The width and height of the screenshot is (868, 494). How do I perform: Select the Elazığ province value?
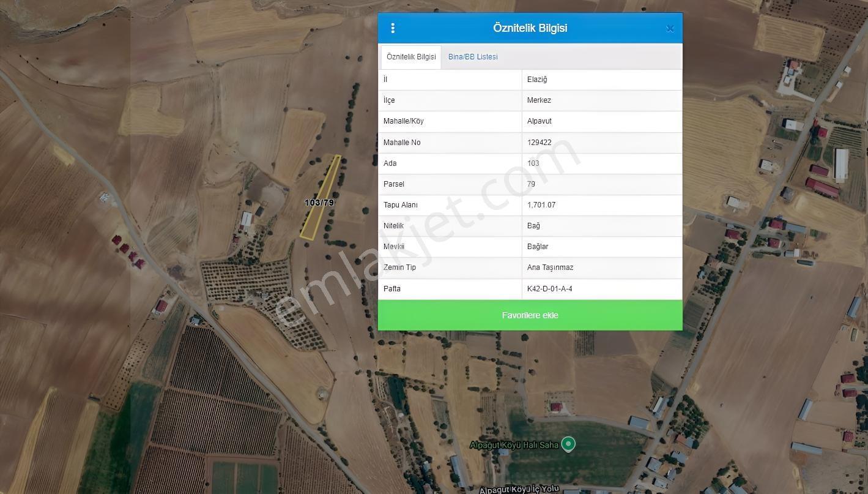[537, 80]
